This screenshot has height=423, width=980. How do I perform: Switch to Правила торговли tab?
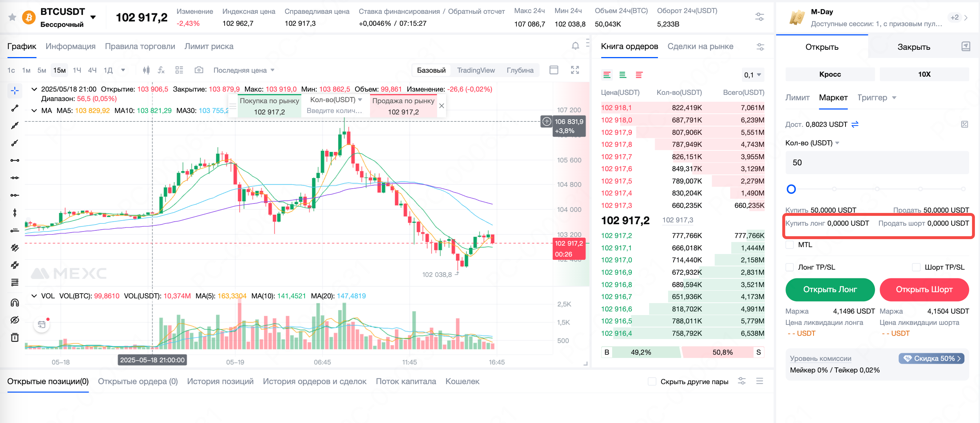(140, 47)
